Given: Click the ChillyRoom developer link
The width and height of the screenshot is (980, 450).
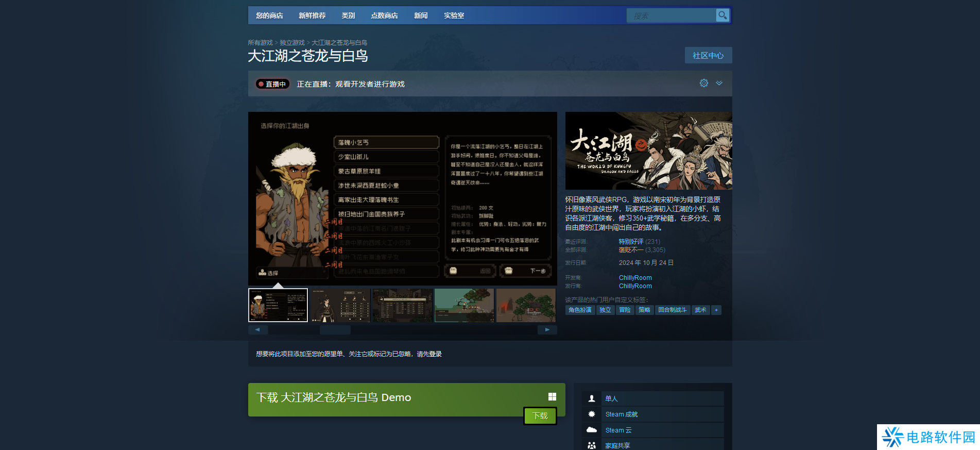Looking at the screenshot, I should point(635,278).
